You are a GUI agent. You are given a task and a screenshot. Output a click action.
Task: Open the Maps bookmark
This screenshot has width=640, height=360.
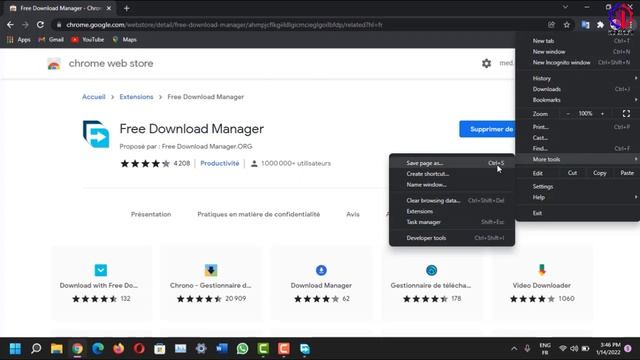point(124,40)
